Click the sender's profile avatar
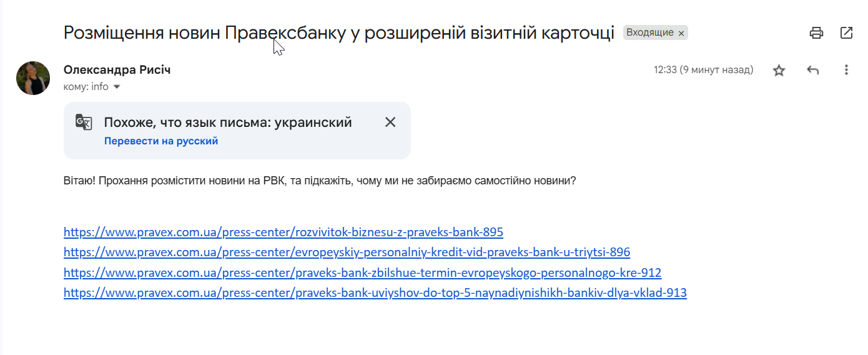Viewport: 868px width, 355px height. 33,78
